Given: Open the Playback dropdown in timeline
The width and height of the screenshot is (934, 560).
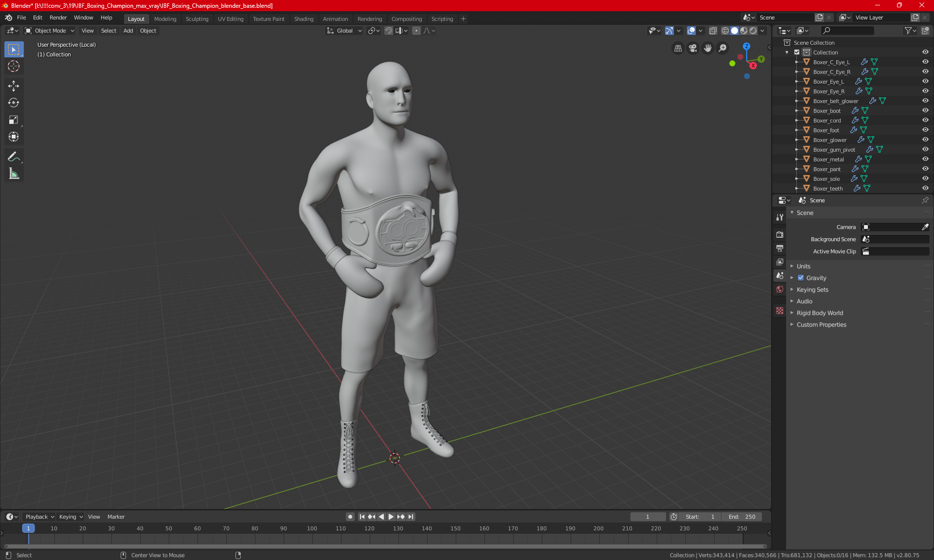Looking at the screenshot, I should [x=39, y=517].
